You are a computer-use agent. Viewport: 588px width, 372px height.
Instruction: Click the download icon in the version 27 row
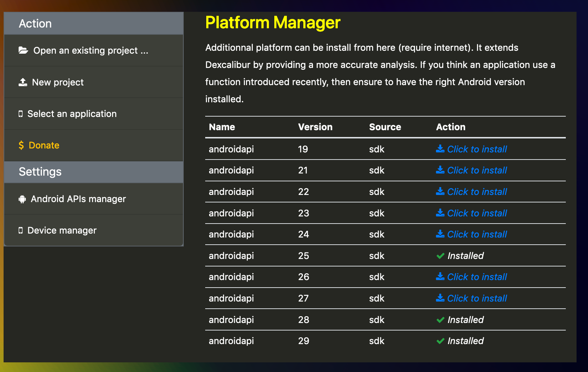(x=440, y=298)
